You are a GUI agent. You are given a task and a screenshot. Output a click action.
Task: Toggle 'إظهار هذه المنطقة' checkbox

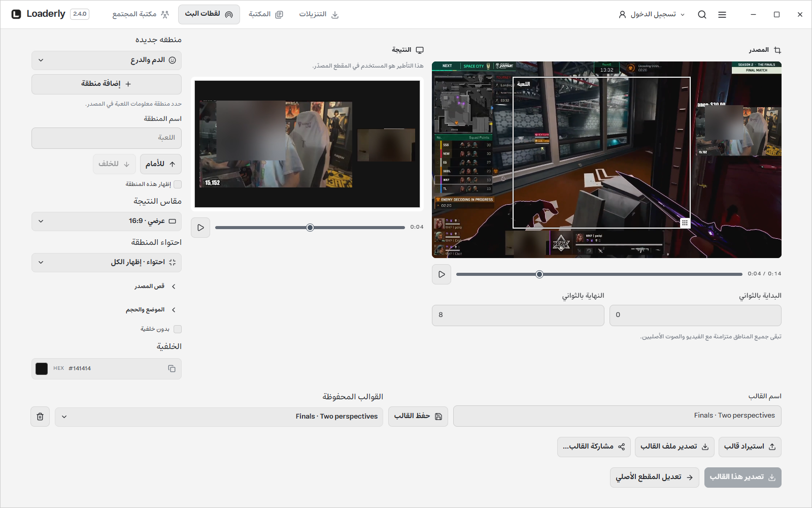click(178, 184)
